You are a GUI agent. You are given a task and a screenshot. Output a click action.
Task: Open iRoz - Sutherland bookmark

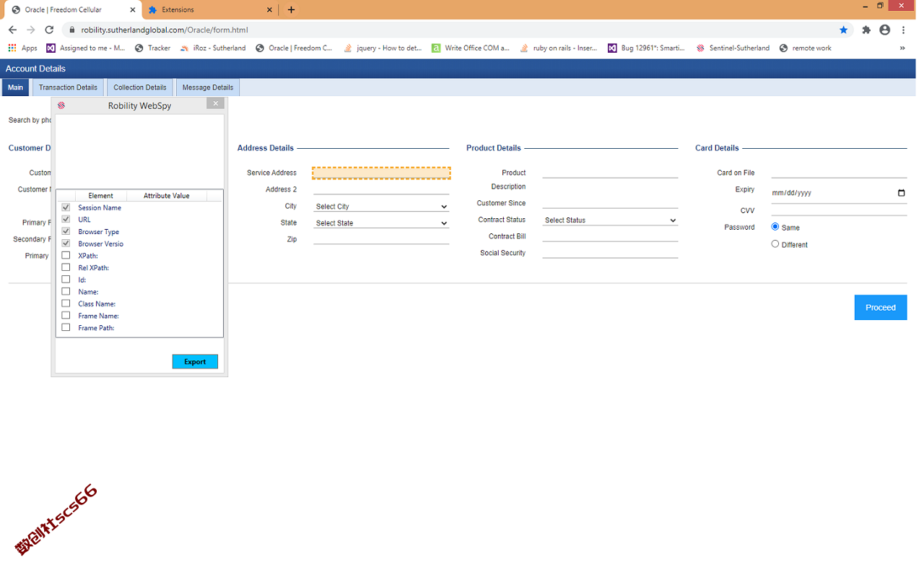click(213, 48)
